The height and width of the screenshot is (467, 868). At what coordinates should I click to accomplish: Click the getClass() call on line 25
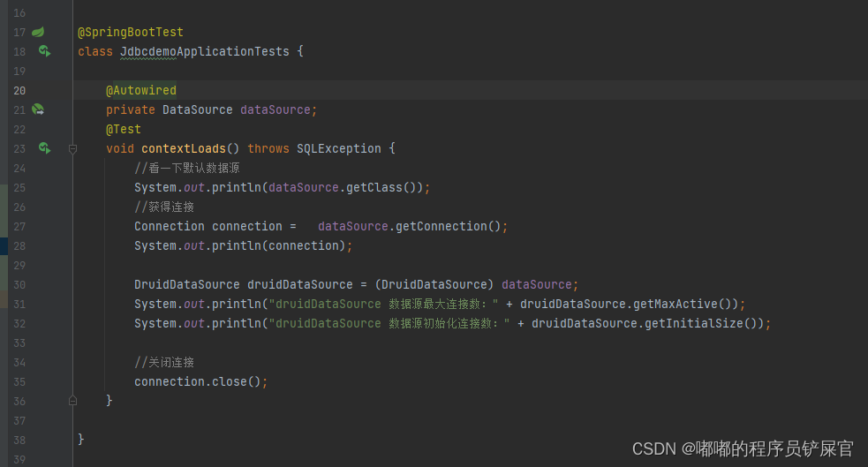[385, 187]
